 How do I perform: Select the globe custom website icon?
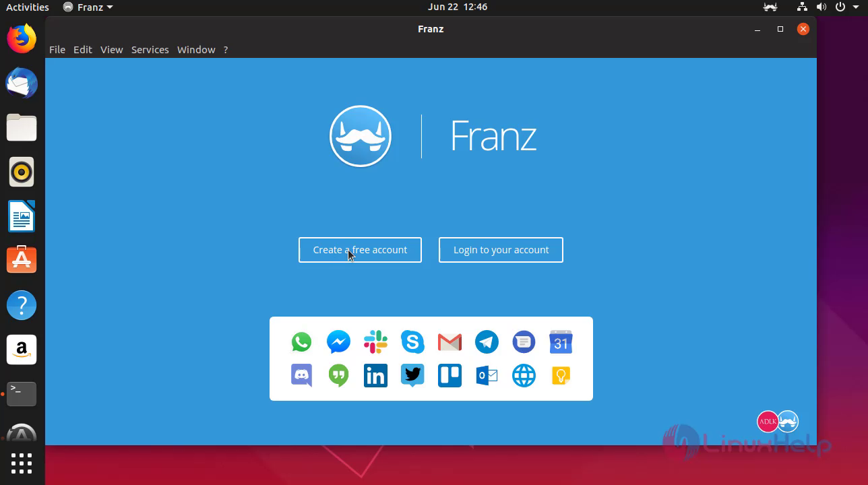[x=524, y=376]
